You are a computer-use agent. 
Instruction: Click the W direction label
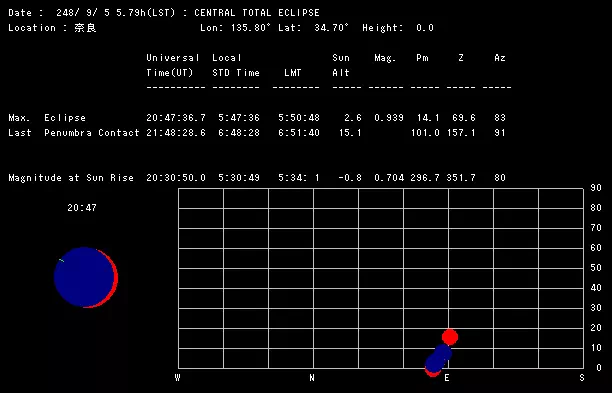pyautogui.click(x=178, y=378)
